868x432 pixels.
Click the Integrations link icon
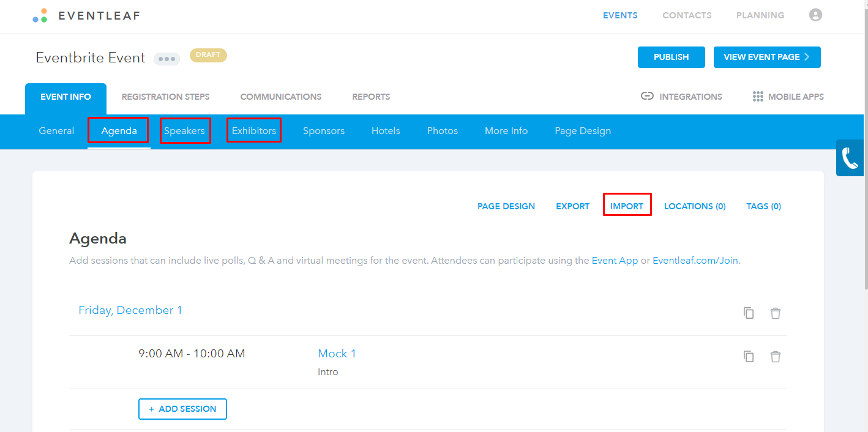coord(647,96)
